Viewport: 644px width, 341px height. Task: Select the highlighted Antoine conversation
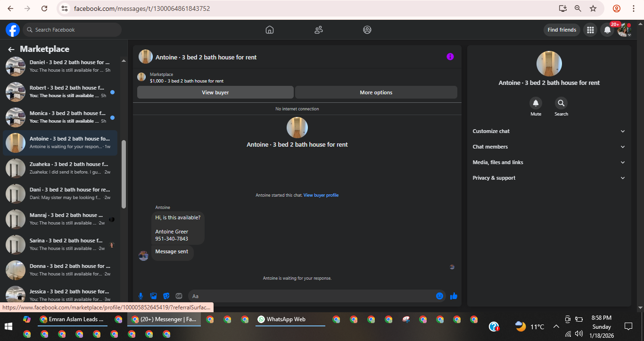pos(60,142)
